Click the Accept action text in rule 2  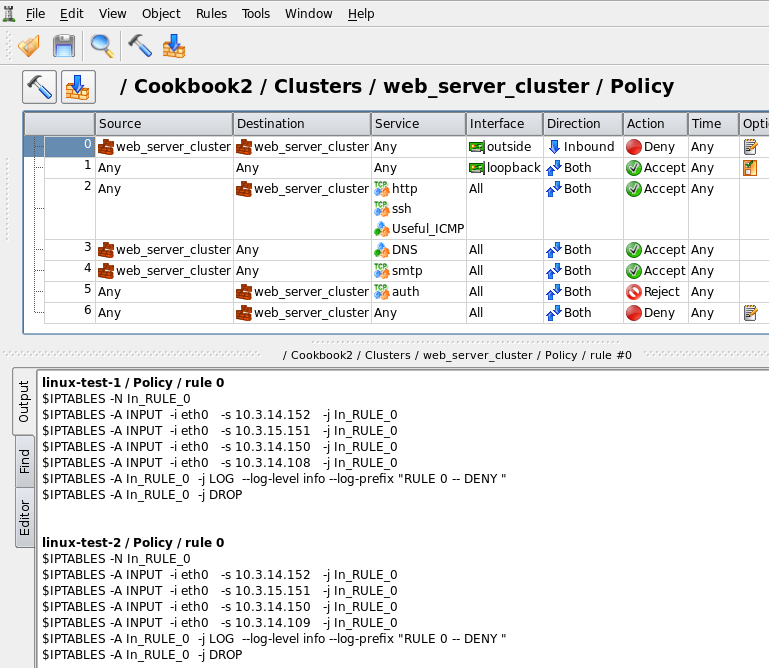(665, 189)
